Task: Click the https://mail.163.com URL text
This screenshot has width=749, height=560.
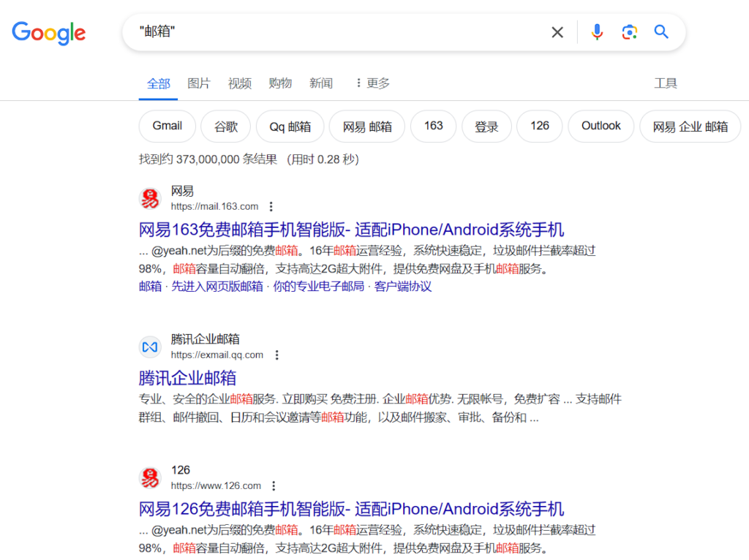Action: [214, 206]
